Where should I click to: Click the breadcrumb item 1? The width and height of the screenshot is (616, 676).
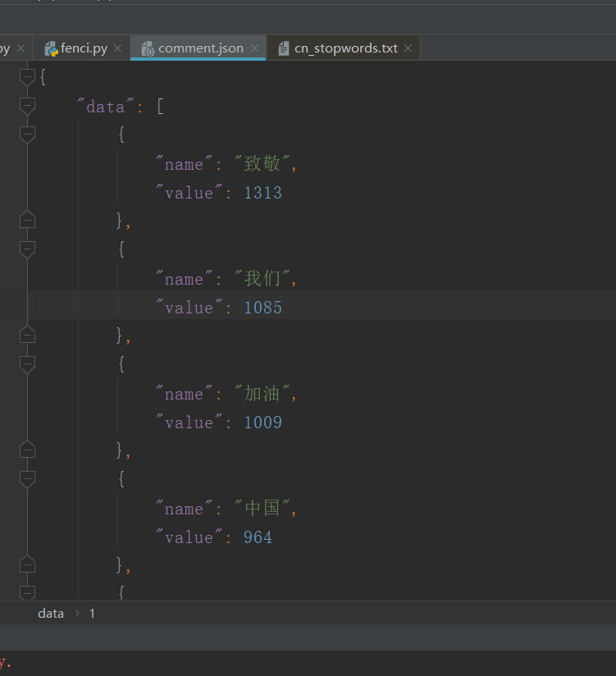92,613
